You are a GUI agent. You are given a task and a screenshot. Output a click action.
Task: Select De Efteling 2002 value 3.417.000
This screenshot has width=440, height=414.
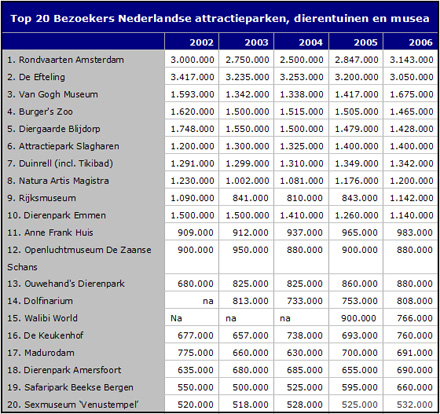[192, 77]
